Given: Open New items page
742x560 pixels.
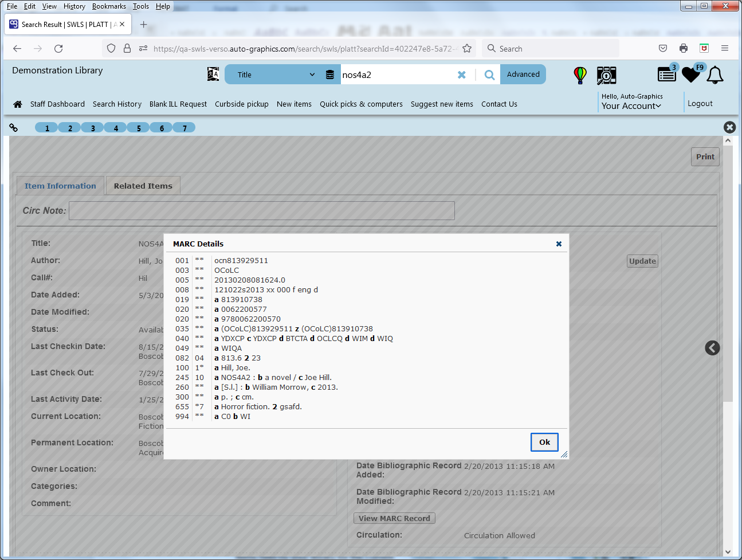Looking at the screenshot, I should click(294, 104).
